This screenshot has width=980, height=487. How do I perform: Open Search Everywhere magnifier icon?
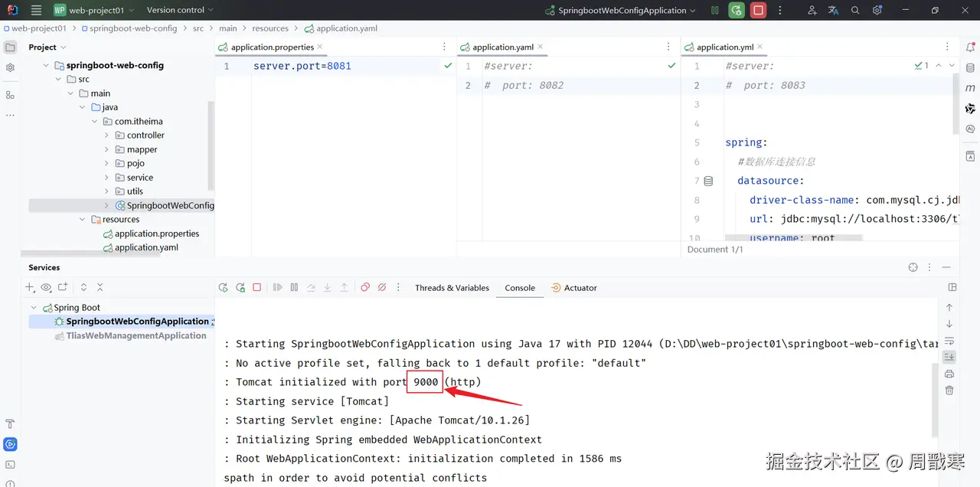point(855,10)
